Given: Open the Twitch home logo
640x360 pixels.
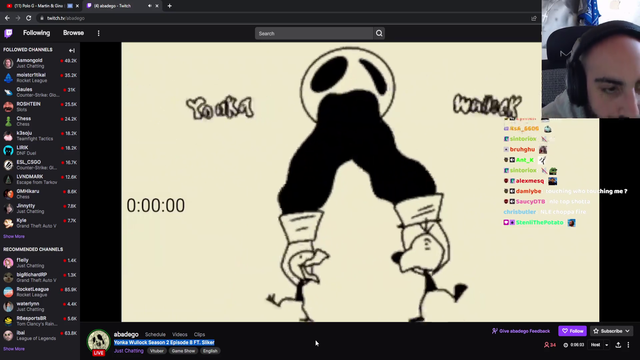Looking at the screenshot, I should (x=8, y=33).
